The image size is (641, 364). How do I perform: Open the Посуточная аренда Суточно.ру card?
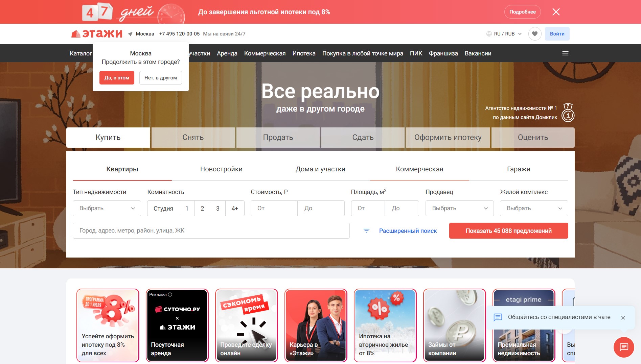pos(177,325)
